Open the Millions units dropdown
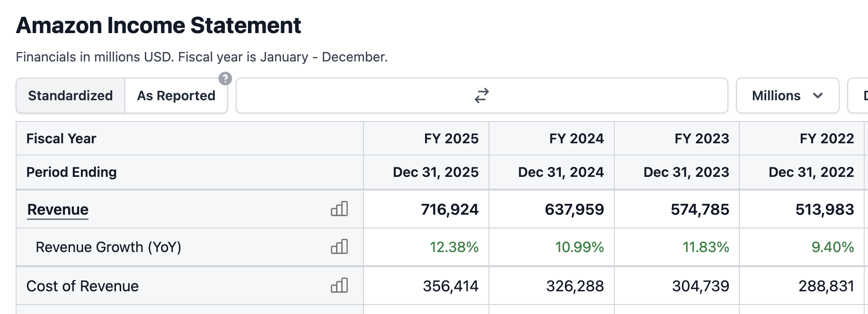Viewport: 868px width, 314px height. 788,96
